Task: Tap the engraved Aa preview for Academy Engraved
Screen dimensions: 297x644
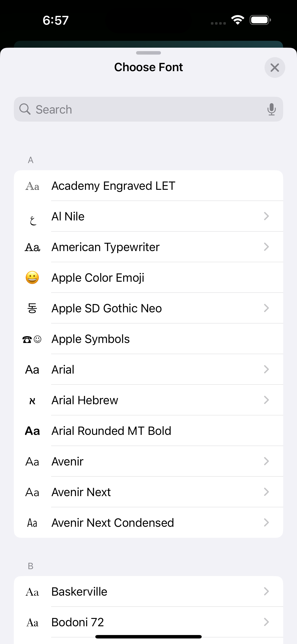Action: pyautogui.click(x=32, y=186)
